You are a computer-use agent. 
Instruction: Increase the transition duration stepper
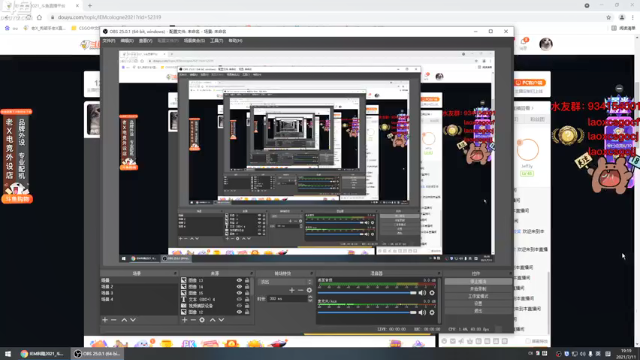310,298
